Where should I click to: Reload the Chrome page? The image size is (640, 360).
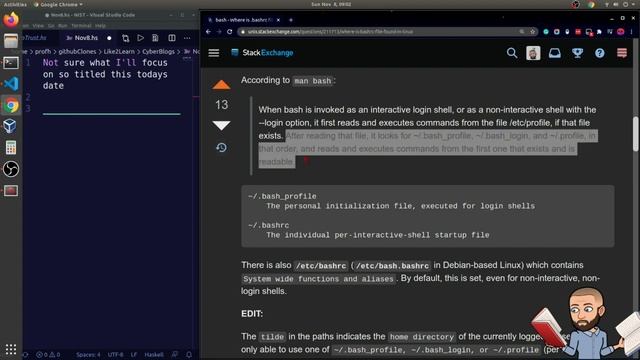coord(230,31)
